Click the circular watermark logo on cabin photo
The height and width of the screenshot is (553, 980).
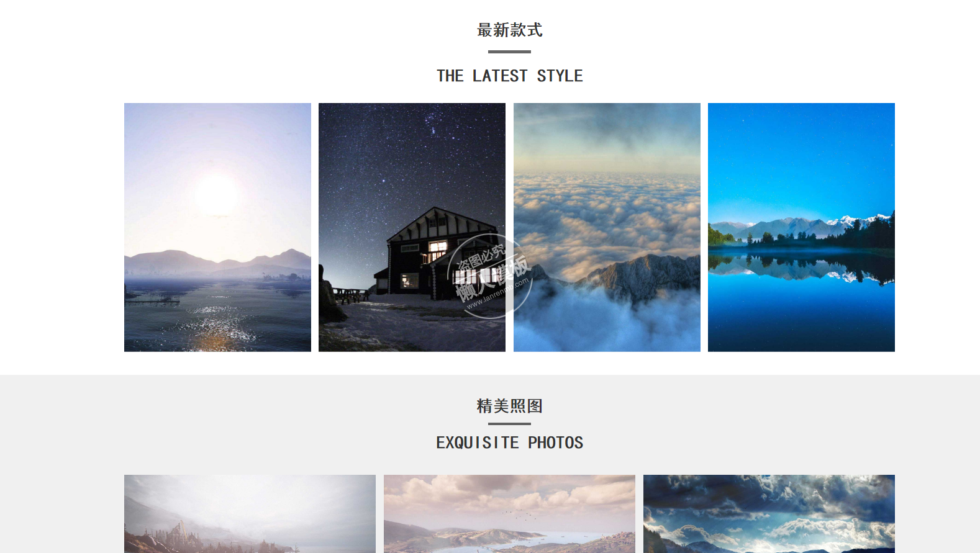point(489,276)
